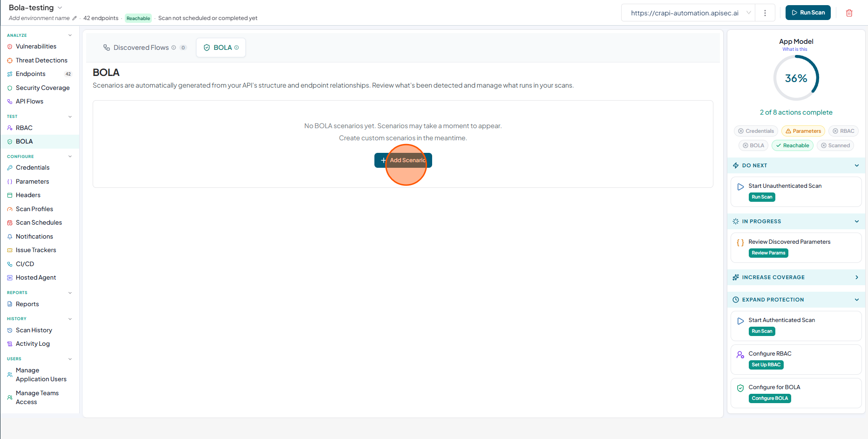Click Run Scan under Start Unauthenticated Scan
Image resolution: width=868 pixels, height=439 pixels.
tap(762, 197)
